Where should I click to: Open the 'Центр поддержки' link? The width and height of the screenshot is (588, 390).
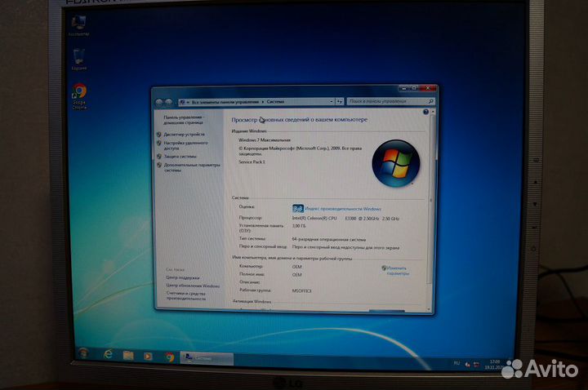coord(183,277)
